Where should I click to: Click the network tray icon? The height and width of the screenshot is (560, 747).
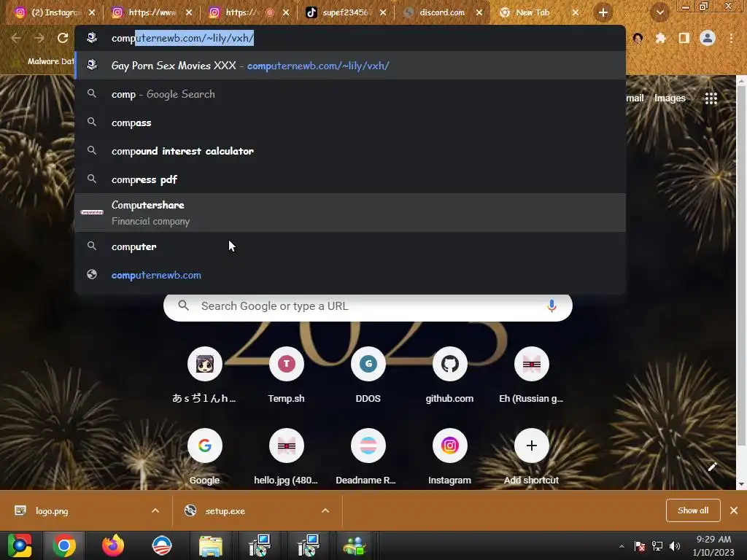[657, 546]
